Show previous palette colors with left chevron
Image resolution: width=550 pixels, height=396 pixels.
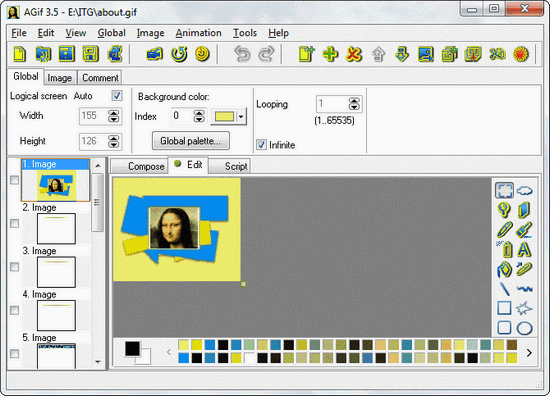pyautogui.click(x=169, y=352)
